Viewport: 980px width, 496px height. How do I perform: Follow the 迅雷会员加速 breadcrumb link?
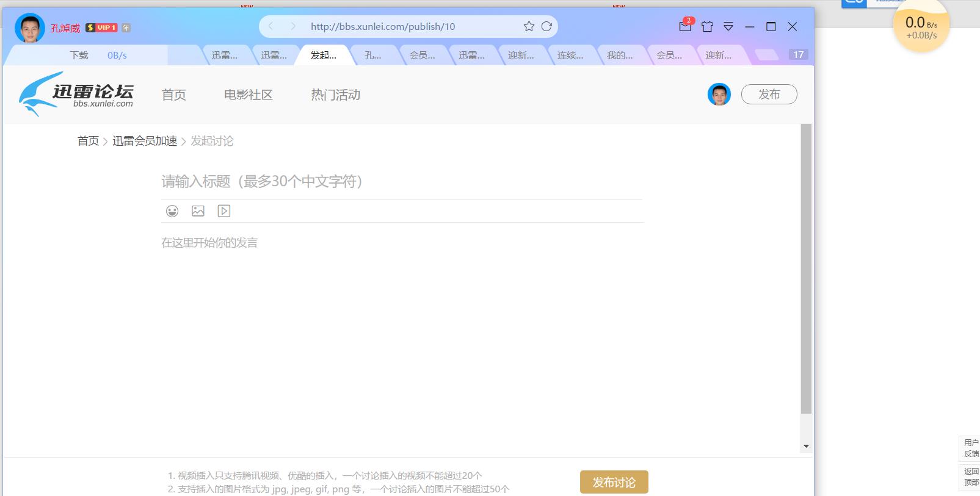pos(145,141)
